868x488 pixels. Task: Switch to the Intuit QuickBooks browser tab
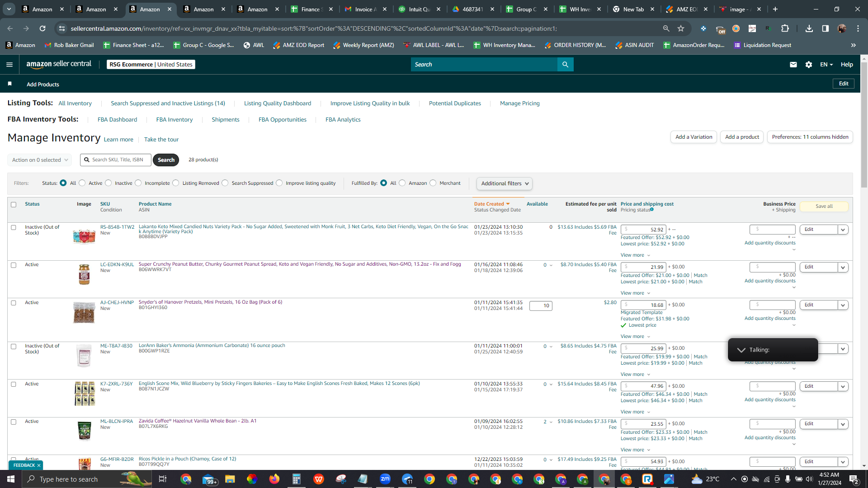(419, 9)
